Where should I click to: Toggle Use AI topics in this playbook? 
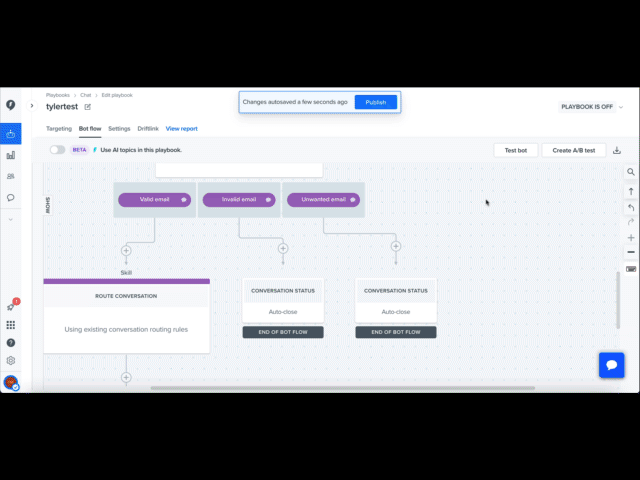pos(58,150)
